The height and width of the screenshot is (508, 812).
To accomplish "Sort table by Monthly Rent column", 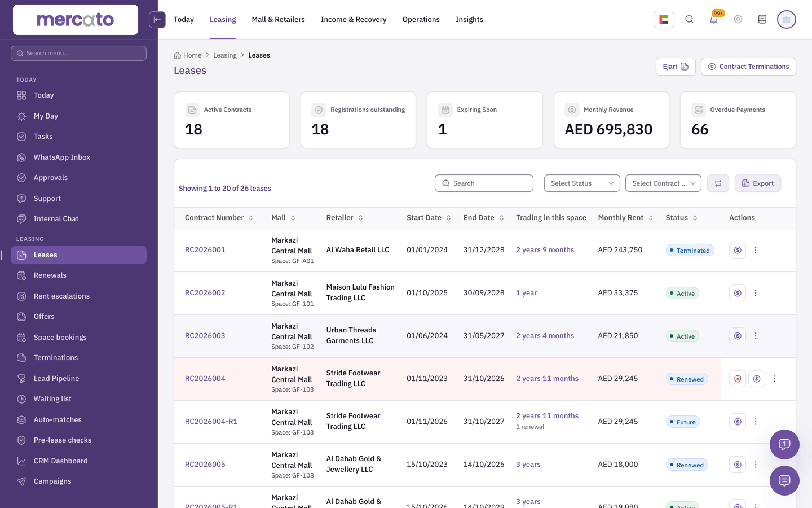I will (x=625, y=218).
